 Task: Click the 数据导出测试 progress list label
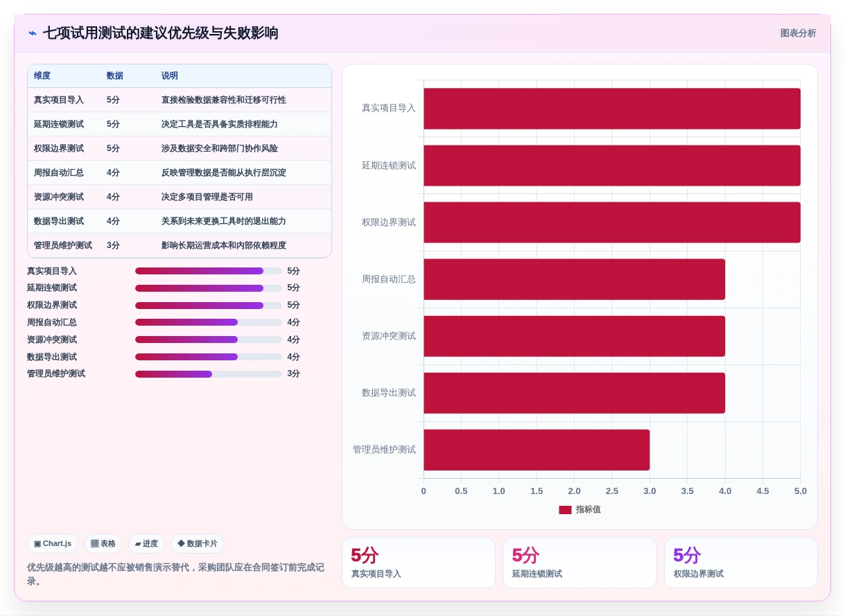(52, 357)
